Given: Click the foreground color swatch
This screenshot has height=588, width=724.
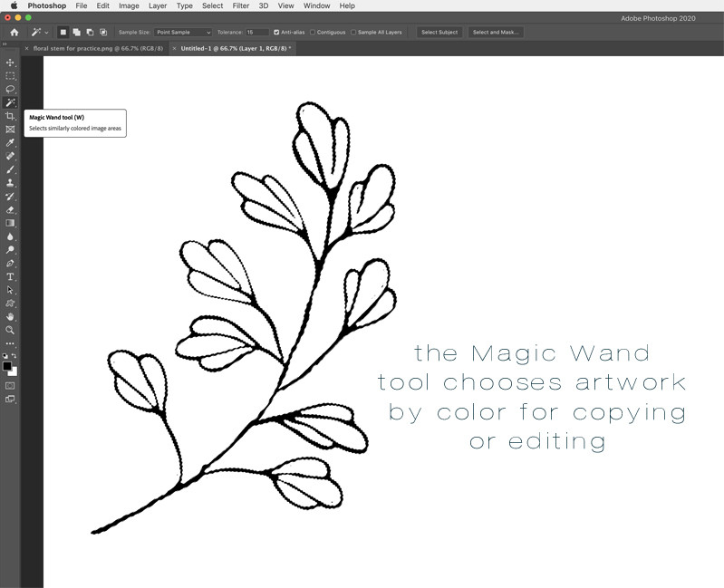Looking at the screenshot, I should 7,366.
